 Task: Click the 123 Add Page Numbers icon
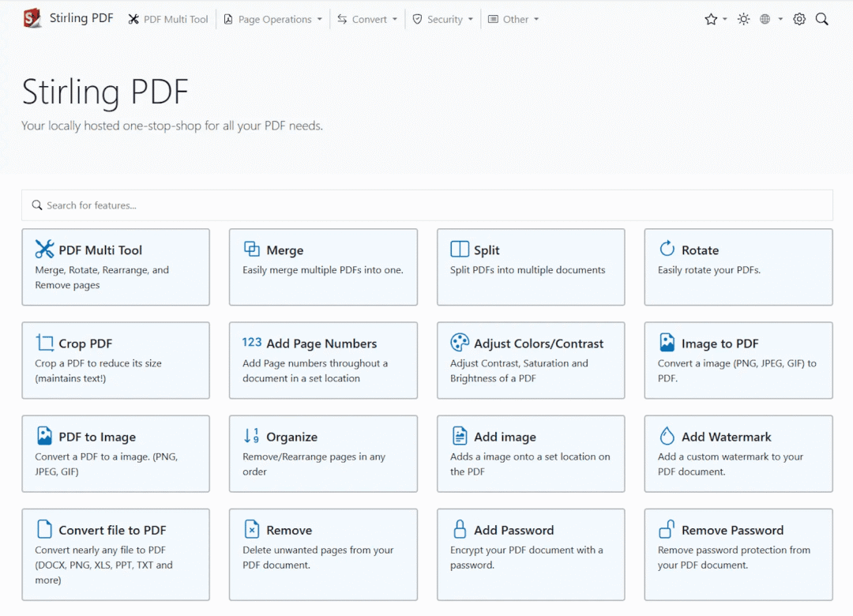click(x=252, y=342)
